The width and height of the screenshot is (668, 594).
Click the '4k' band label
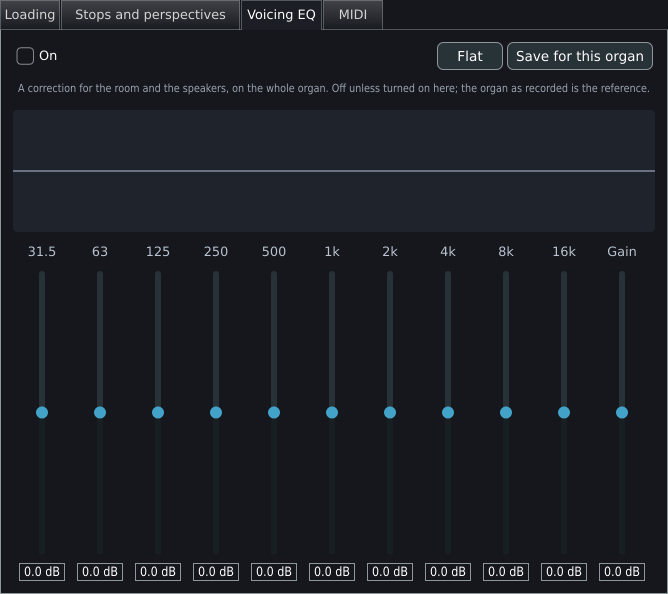(448, 251)
